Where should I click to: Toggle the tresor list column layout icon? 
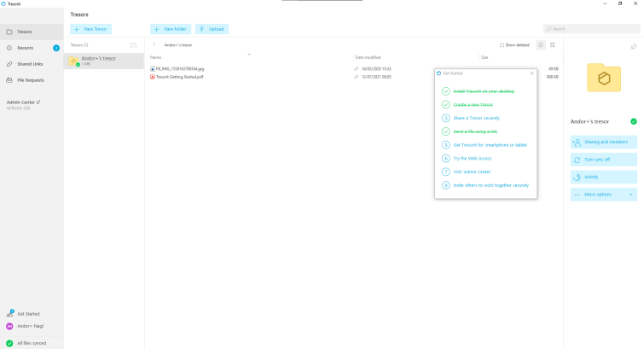tap(133, 45)
